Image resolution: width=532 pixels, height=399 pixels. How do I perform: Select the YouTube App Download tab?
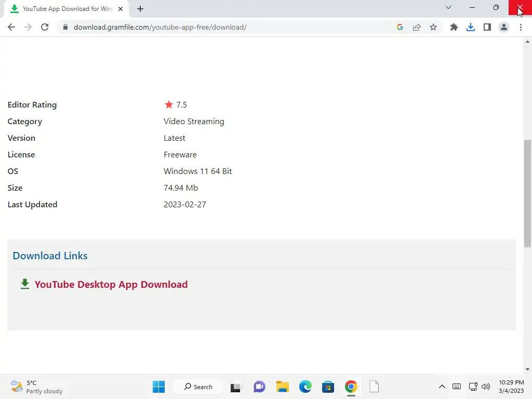pos(67,9)
